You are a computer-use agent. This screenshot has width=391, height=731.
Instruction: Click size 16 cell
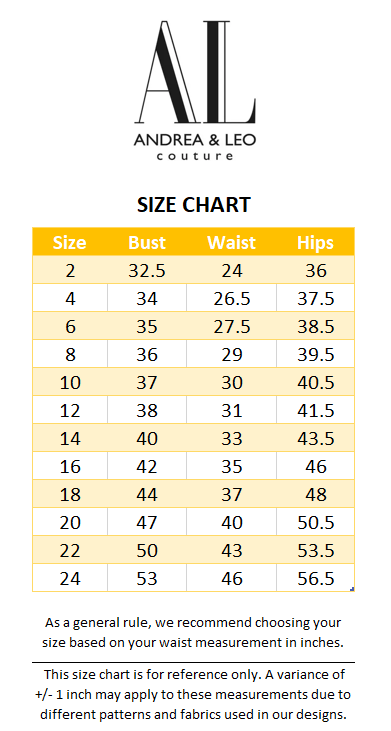70,466
